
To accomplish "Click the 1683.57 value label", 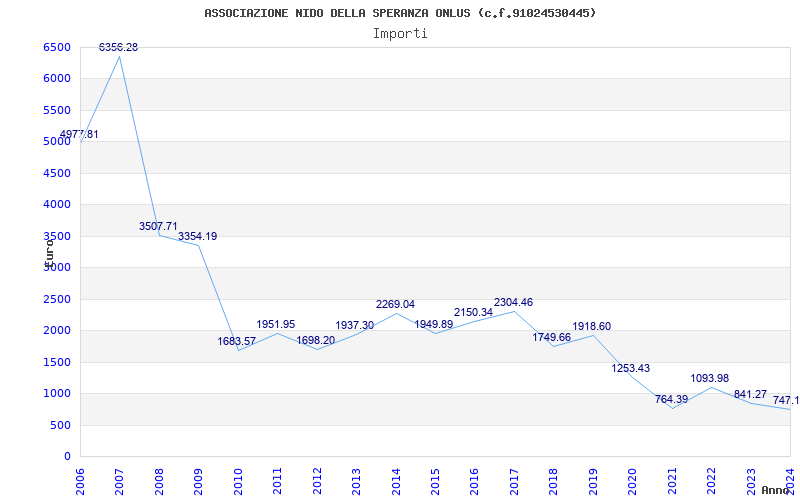I will [x=237, y=342].
